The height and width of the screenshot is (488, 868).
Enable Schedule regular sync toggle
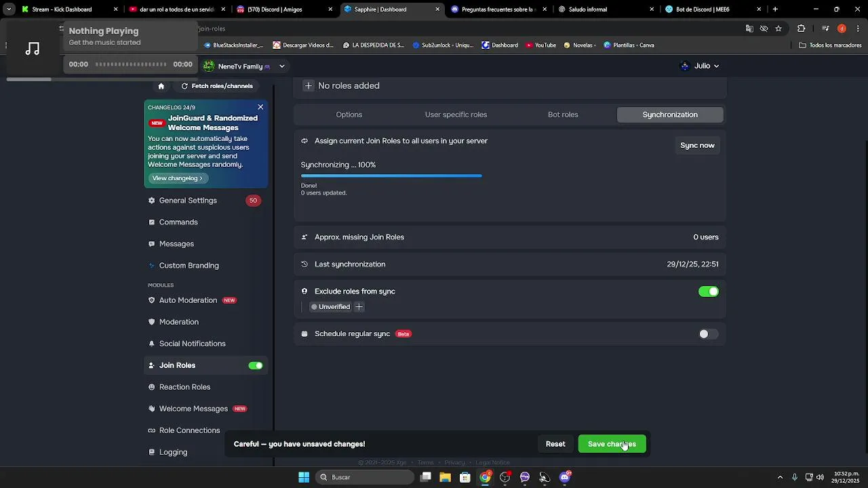coord(709,334)
